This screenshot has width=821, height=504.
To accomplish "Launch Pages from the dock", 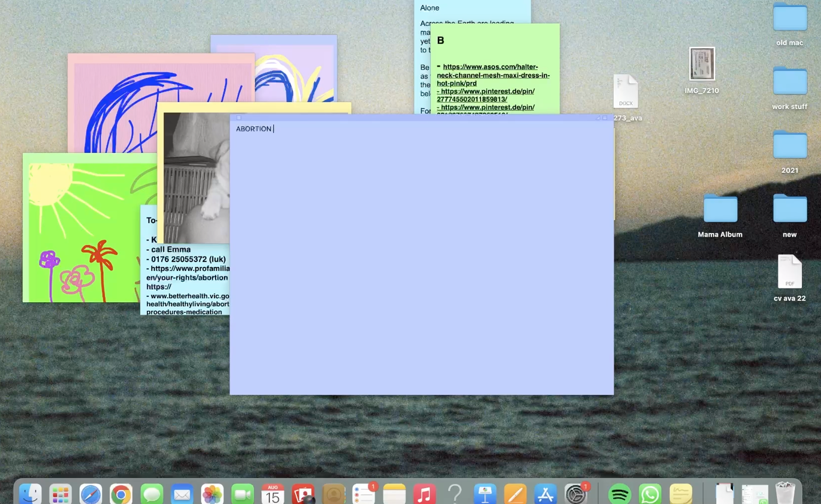I will point(515,494).
